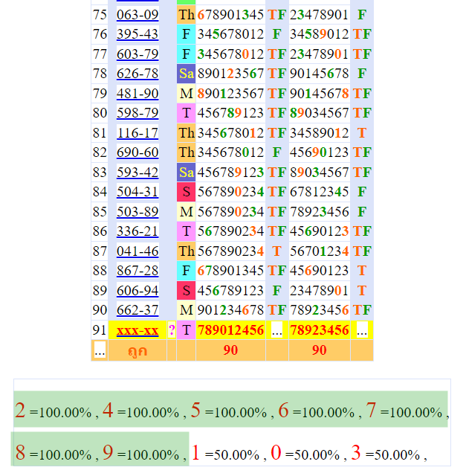Screen dimensions: 466x476
Task: Click the first 90 count in summary row
Action: pyautogui.click(x=230, y=350)
